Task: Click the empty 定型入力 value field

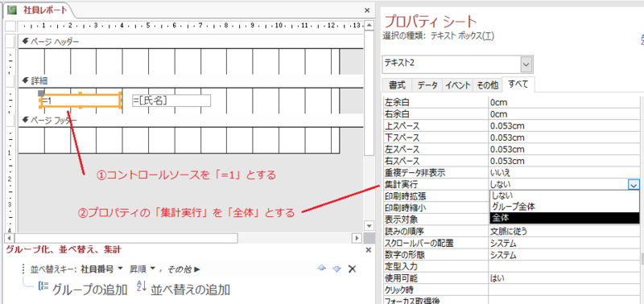Action: tap(565, 267)
